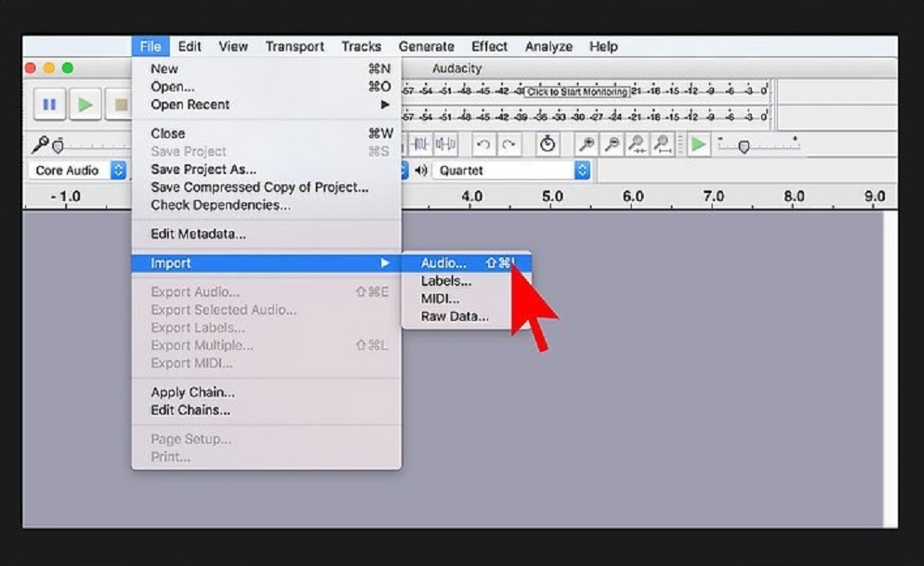The image size is (924, 566).
Task: Click the Stop transport button
Action: click(x=119, y=105)
